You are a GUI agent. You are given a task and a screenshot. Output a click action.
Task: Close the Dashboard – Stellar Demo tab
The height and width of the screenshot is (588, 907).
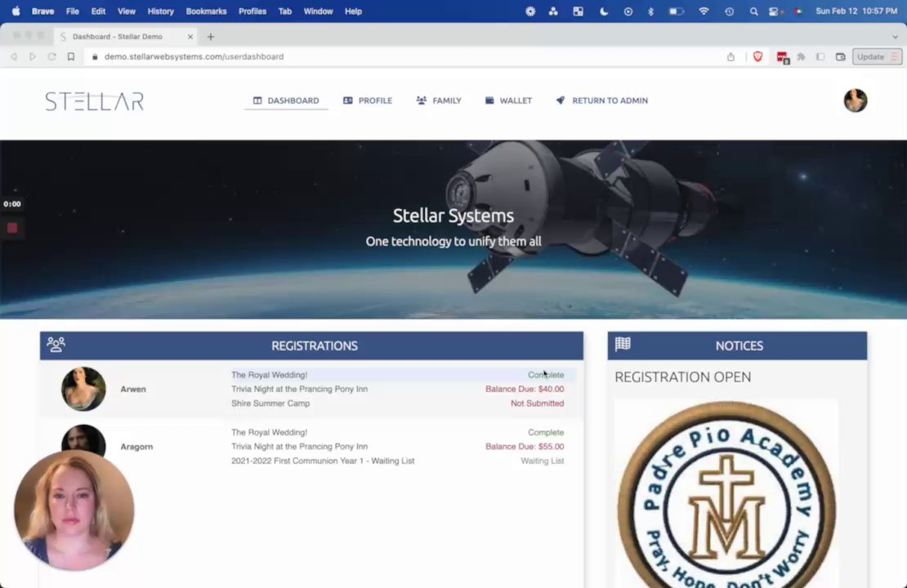(x=190, y=37)
